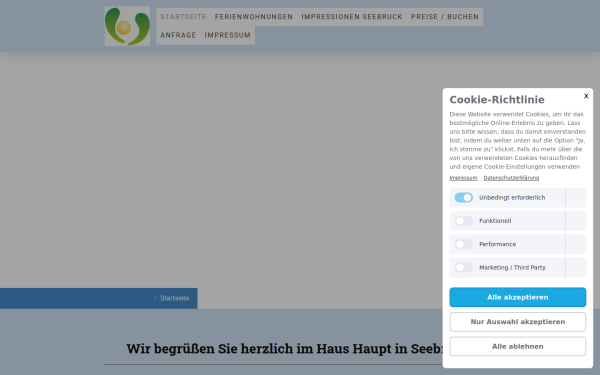Expand details cell of the Performance row
Image resolution: width=600 pixels, height=375 pixels.
point(576,244)
